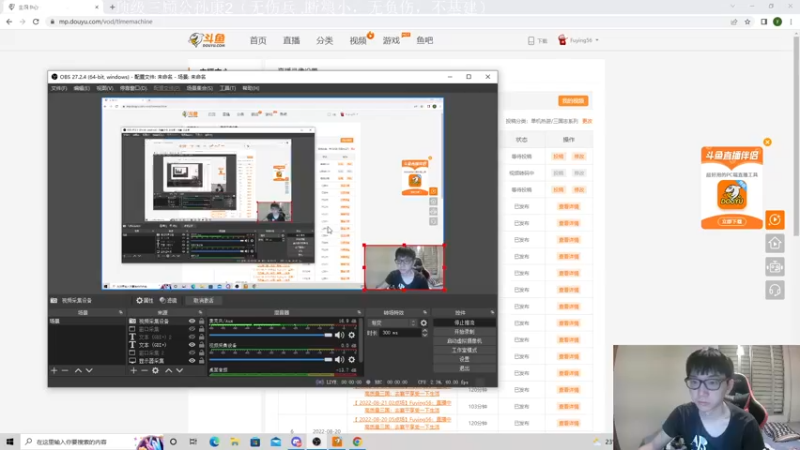Click 停止推流 to stop streaming
The width and height of the screenshot is (800, 450).
pos(464,322)
